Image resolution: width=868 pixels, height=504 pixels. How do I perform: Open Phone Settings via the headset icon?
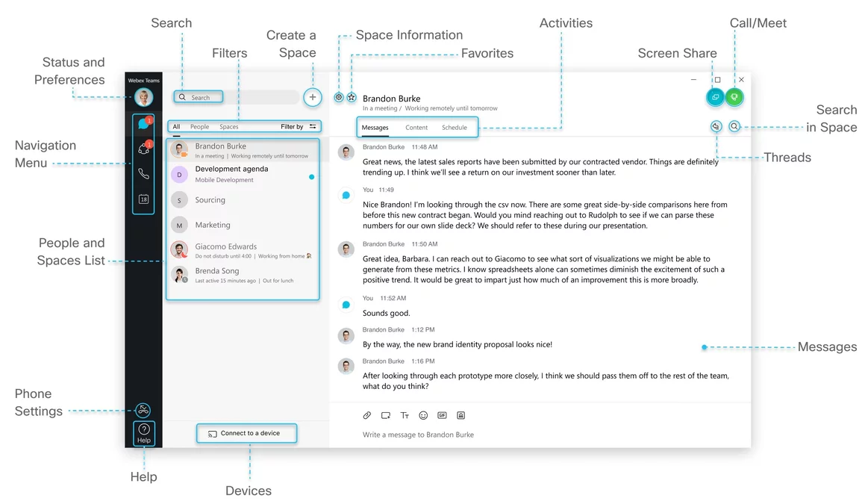pos(143,409)
